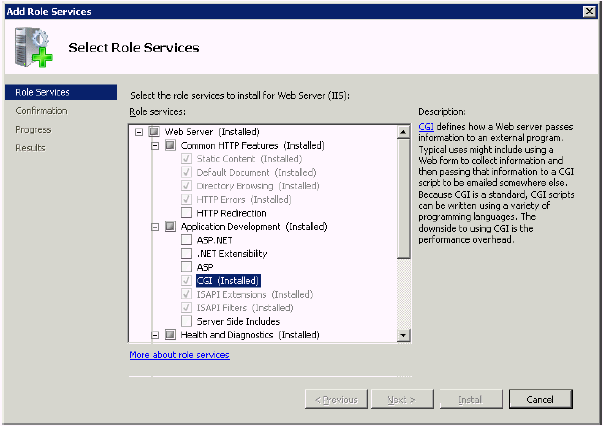Close the Add Role Services dialog

pos(589,12)
